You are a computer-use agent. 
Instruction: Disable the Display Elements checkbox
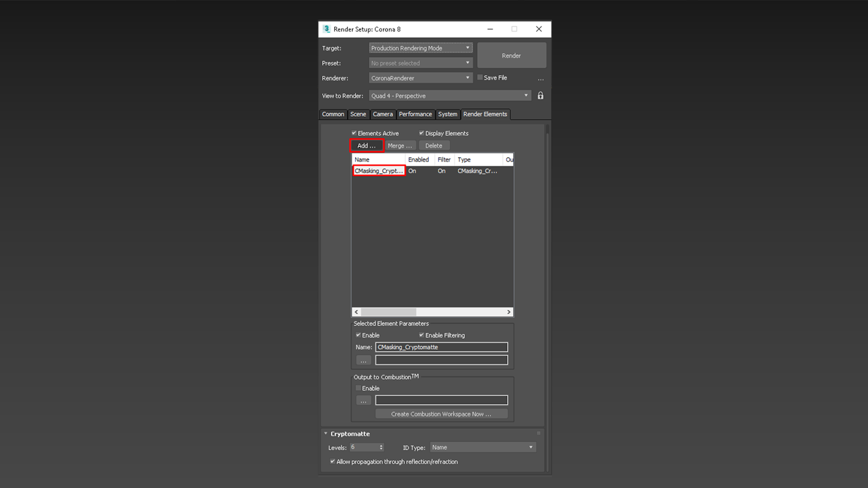pyautogui.click(x=422, y=133)
